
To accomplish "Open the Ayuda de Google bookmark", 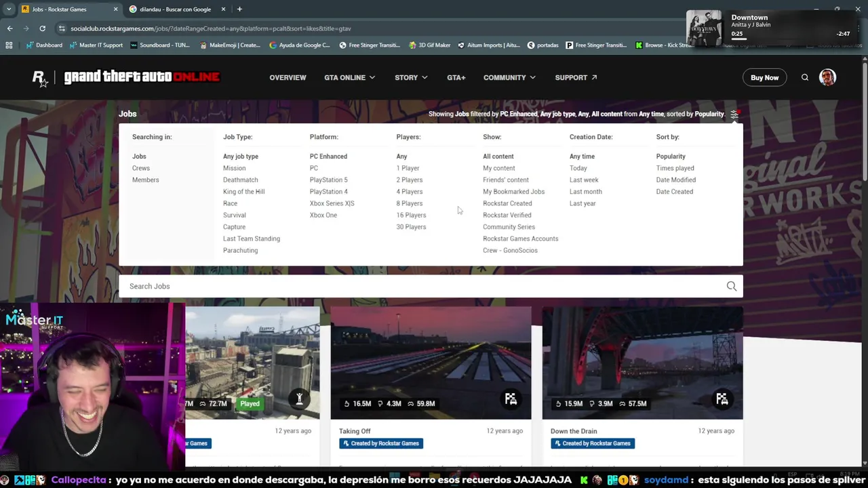I will (300, 45).
